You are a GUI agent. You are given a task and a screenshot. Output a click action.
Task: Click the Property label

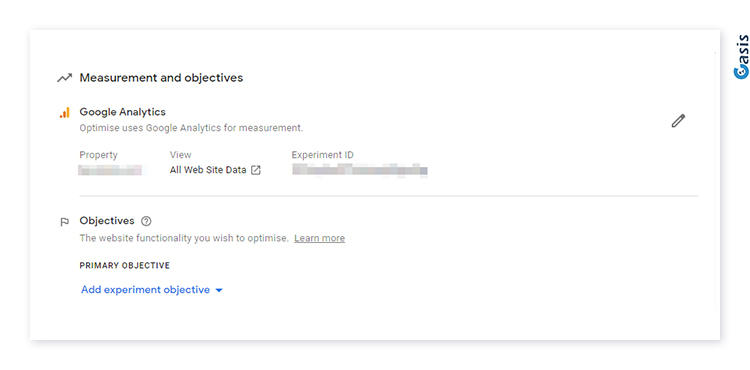[99, 155]
